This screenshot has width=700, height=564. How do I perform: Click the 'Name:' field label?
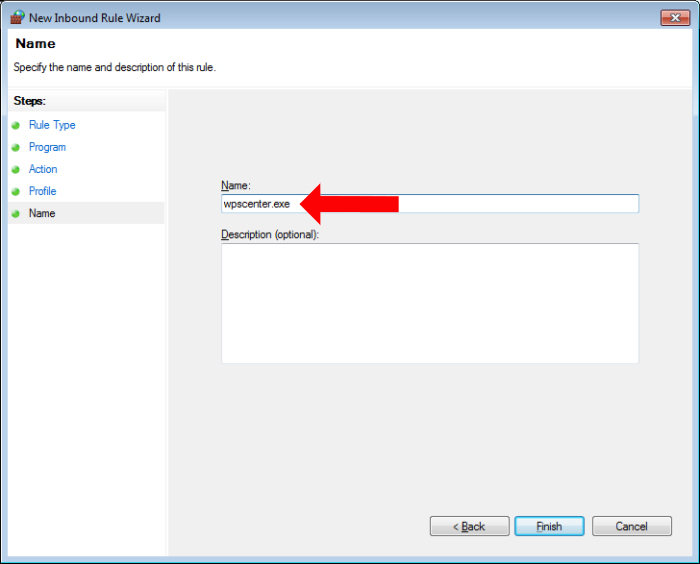[236, 185]
